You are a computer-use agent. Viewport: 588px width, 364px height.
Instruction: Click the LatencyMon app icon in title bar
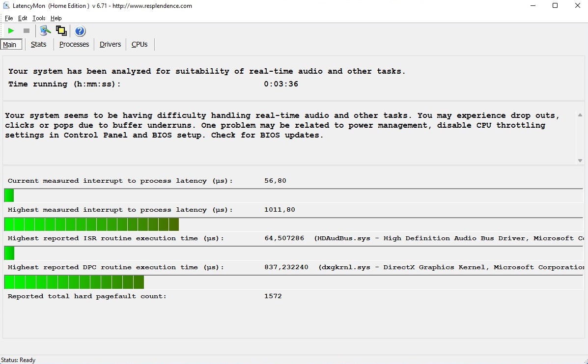pyautogui.click(x=6, y=6)
